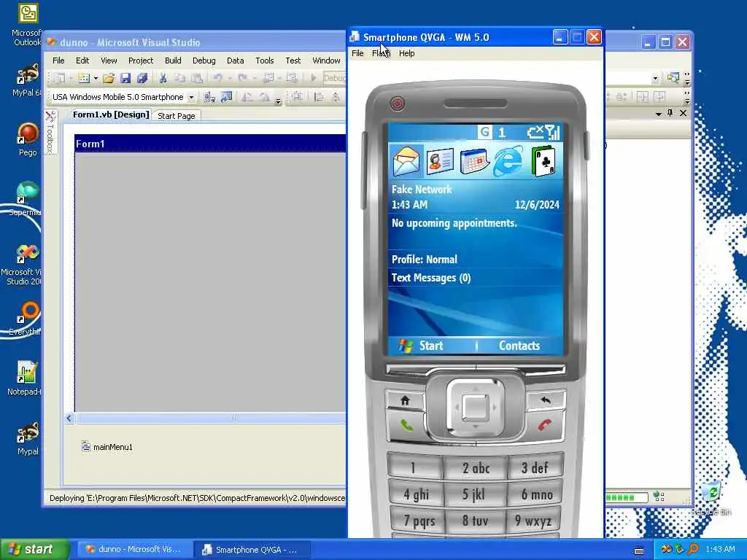The height and width of the screenshot is (560, 747).
Task: Click the Device Options toolbar icon
Action: click(226, 98)
